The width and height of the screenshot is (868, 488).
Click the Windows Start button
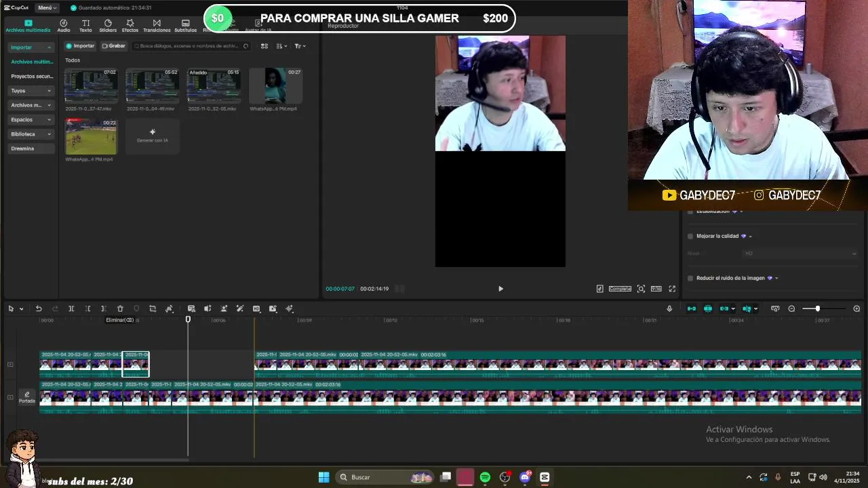pos(323,477)
